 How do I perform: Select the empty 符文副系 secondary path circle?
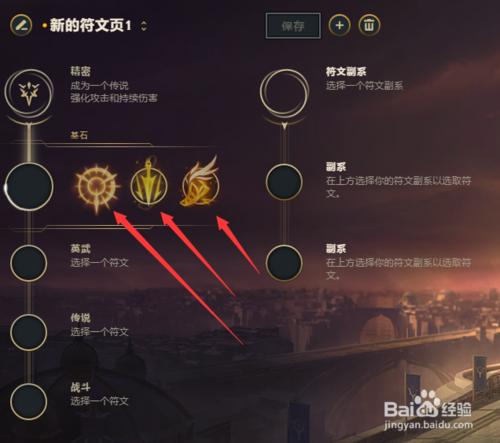point(284,91)
